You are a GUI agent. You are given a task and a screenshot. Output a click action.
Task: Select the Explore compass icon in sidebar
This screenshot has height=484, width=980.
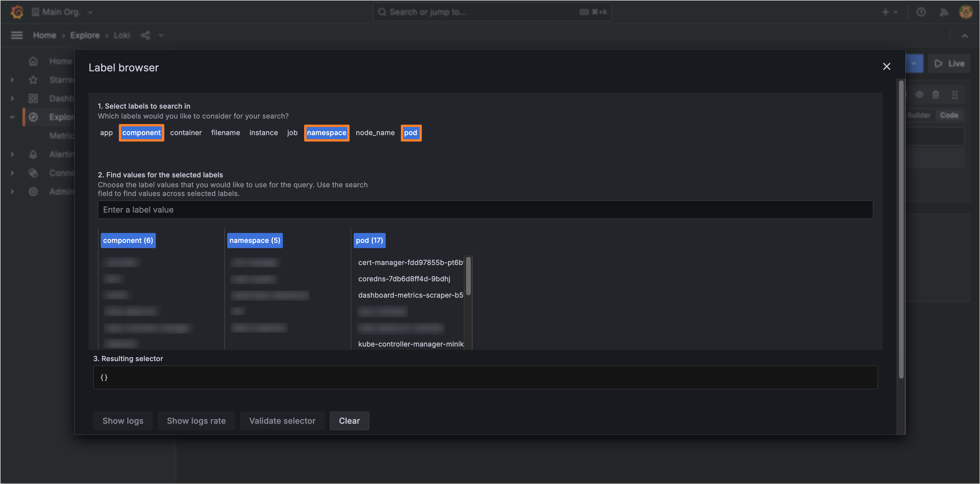pyautogui.click(x=34, y=117)
